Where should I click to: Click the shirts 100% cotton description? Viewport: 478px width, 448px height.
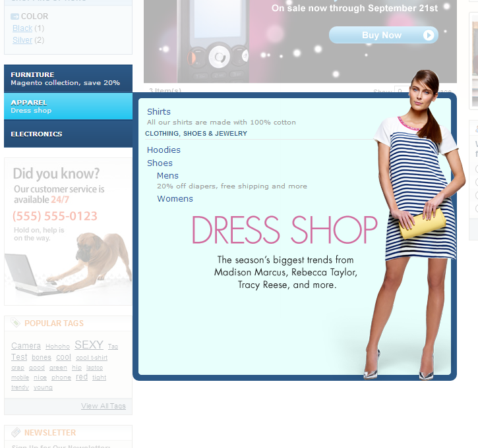pos(222,122)
